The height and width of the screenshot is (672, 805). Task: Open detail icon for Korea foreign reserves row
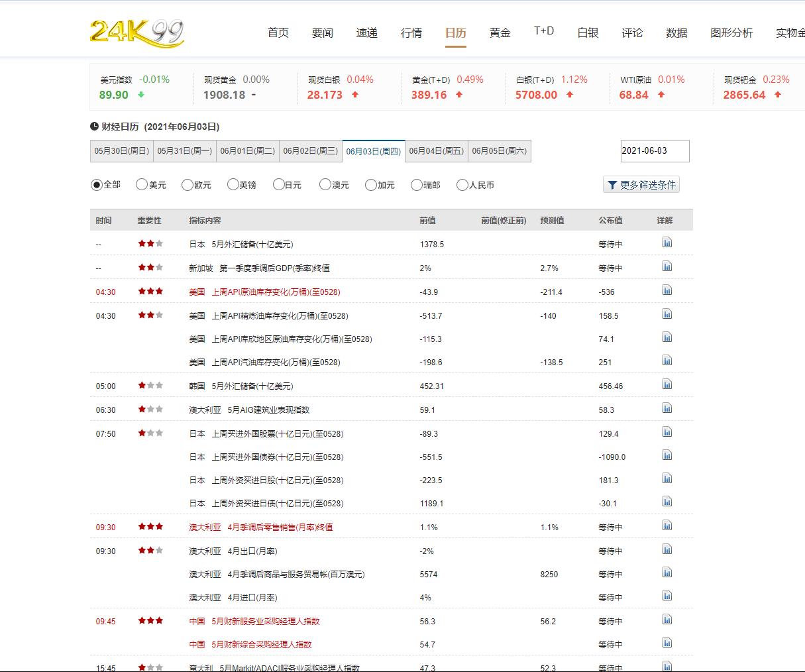pyautogui.click(x=667, y=384)
